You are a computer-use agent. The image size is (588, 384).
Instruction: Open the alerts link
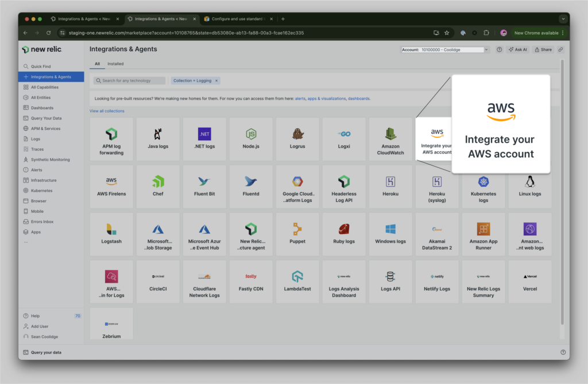(300, 99)
